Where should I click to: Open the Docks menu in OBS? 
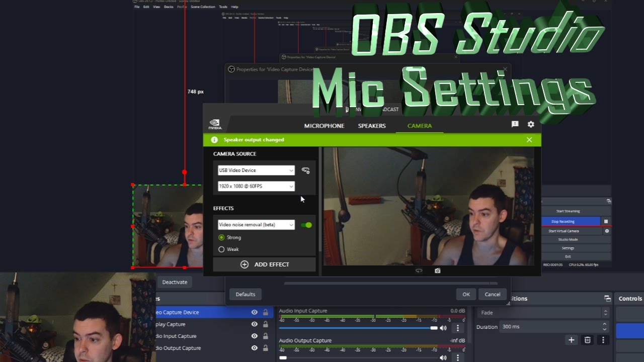coord(169,7)
